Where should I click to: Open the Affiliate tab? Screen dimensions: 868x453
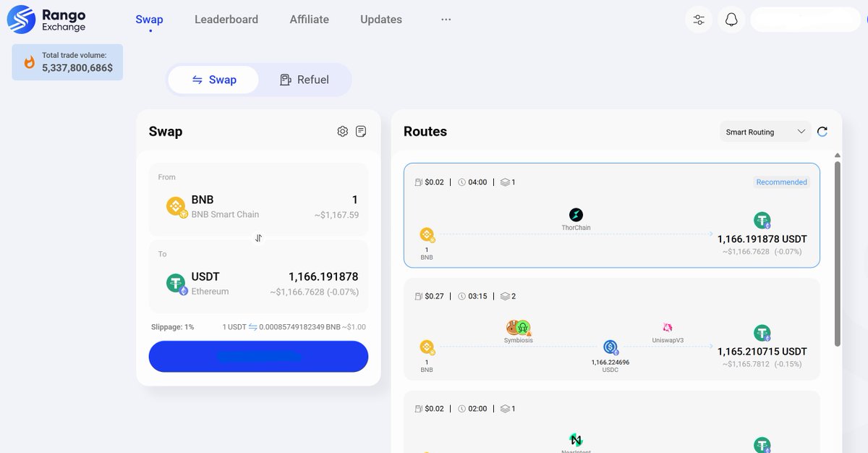(310, 20)
